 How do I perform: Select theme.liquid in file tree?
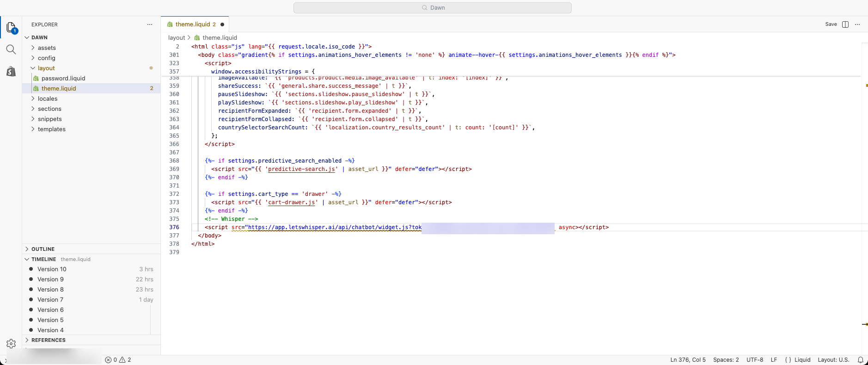pyautogui.click(x=92, y=88)
